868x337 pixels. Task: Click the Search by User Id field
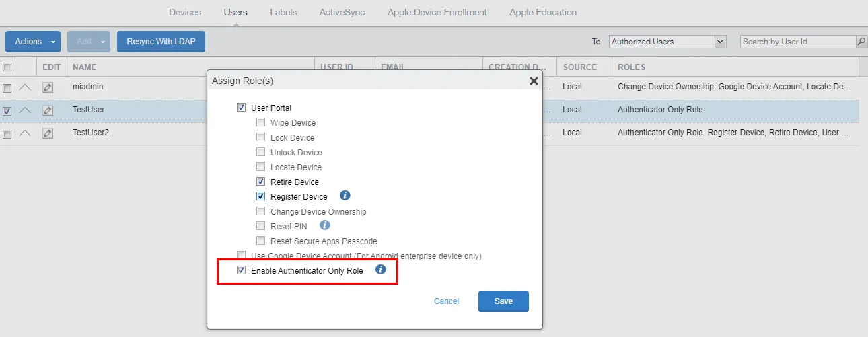(x=798, y=42)
